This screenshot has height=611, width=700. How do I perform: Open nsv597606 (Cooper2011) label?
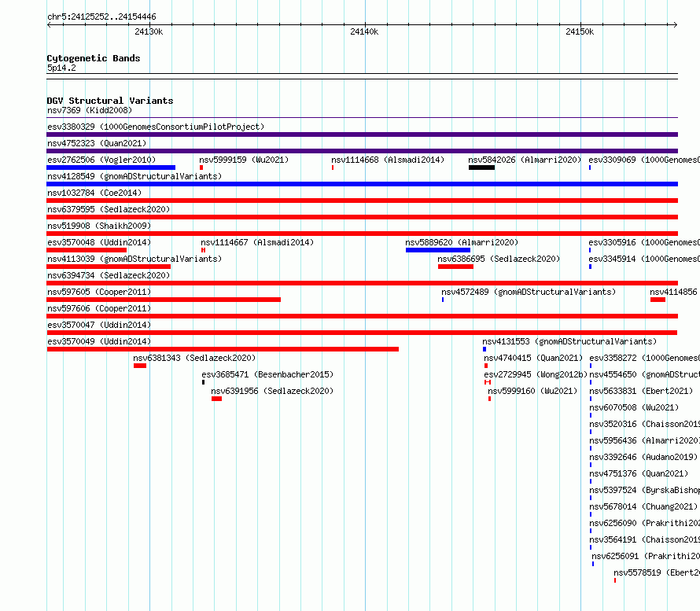click(x=99, y=308)
